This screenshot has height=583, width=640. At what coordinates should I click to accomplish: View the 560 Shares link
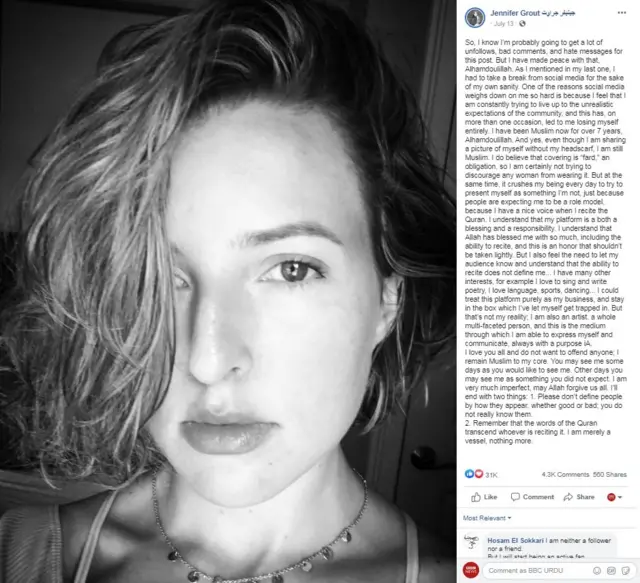pyautogui.click(x=610, y=474)
